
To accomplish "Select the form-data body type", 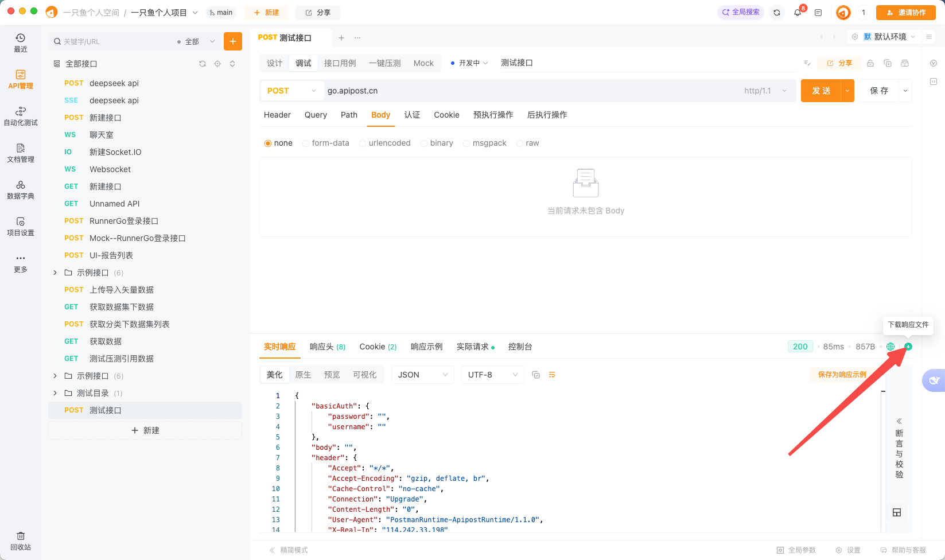I will pyautogui.click(x=306, y=143).
